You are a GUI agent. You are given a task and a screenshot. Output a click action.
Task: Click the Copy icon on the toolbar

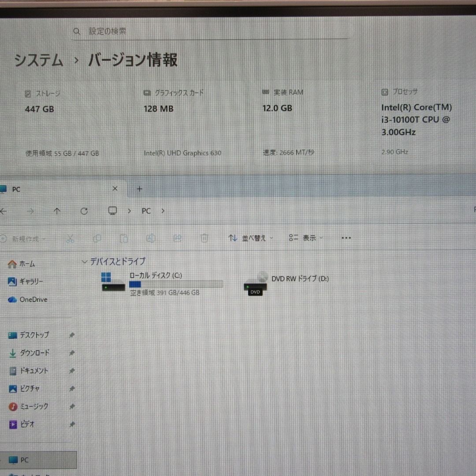pos(97,238)
